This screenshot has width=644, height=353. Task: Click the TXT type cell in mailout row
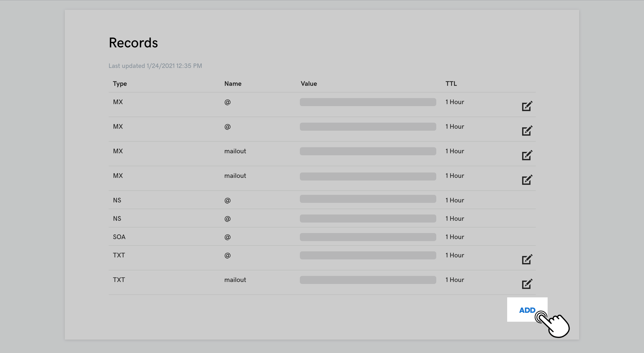click(x=119, y=280)
